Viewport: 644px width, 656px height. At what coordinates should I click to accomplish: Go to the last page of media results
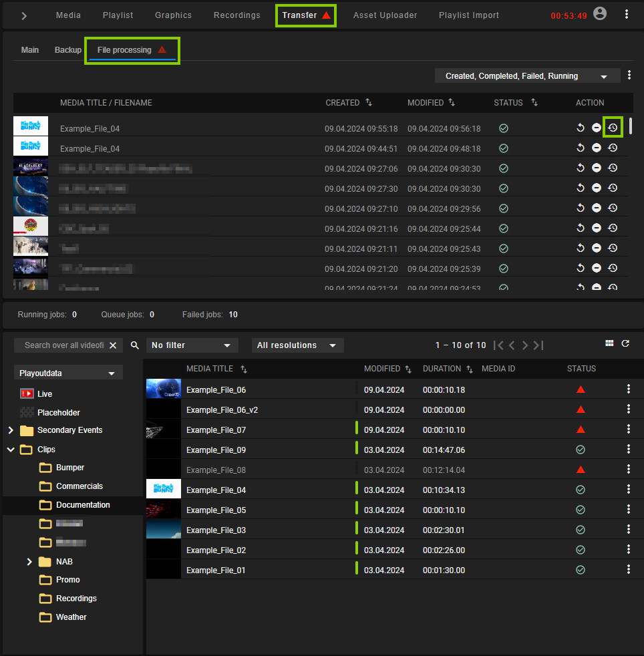[538, 345]
